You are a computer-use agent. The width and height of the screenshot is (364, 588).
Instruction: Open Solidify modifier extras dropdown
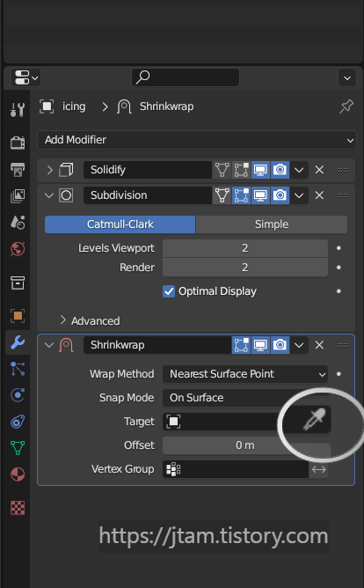coord(299,170)
